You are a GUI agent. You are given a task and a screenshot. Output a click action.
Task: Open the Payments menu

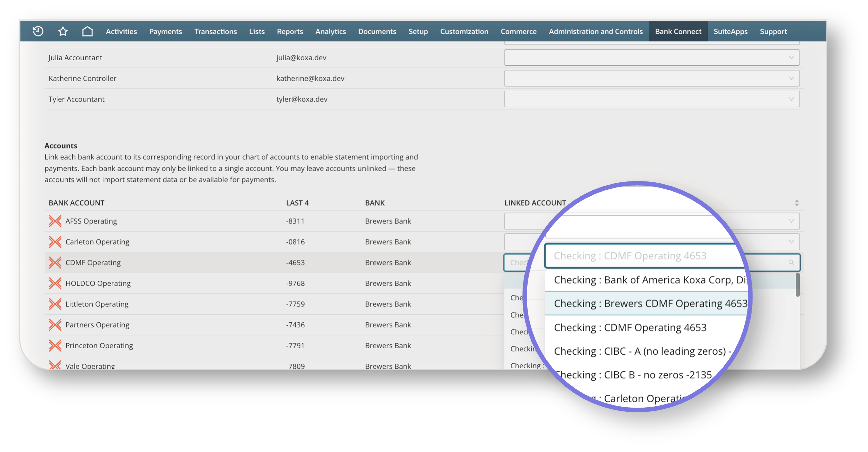tap(165, 31)
